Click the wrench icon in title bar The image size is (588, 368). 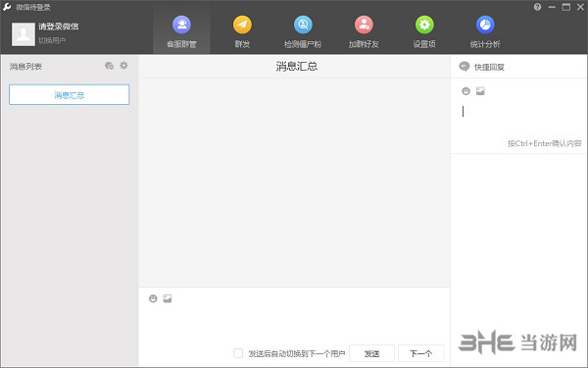(7, 7)
